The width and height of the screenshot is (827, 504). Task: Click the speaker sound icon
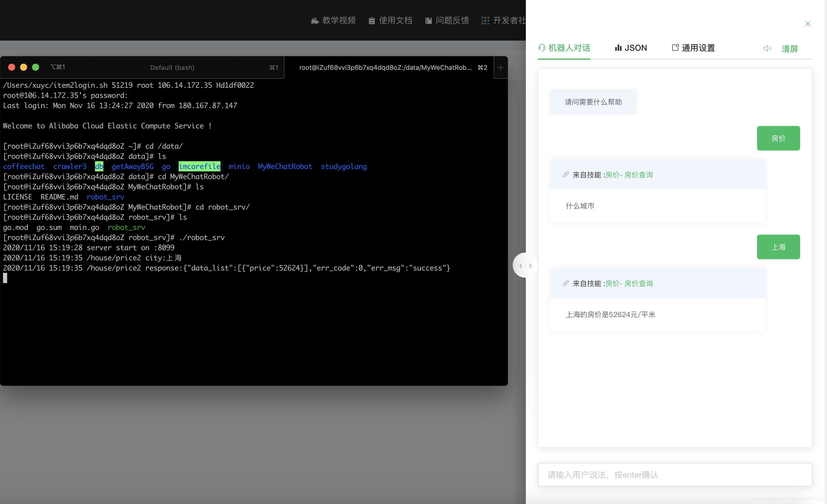(x=767, y=48)
